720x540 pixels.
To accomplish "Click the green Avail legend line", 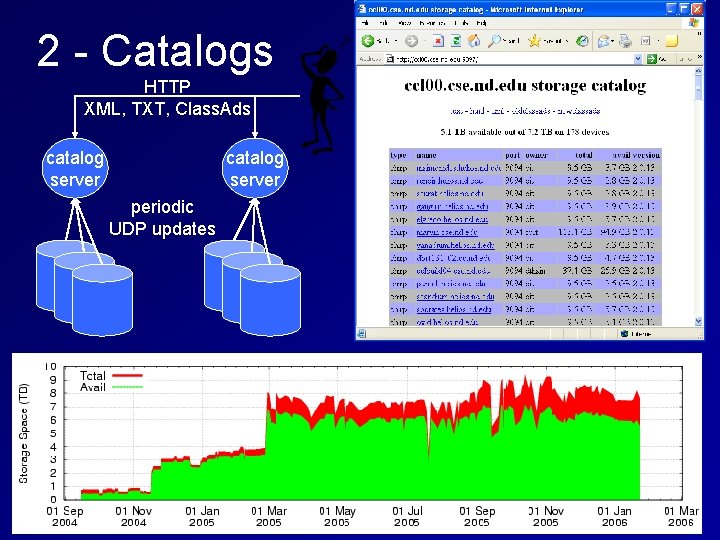I will coord(127,387).
